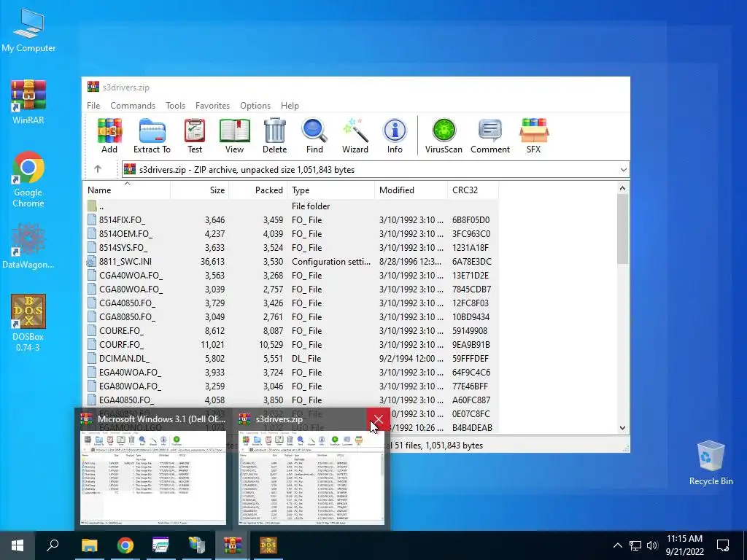Show archive Info

click(395, 136)
